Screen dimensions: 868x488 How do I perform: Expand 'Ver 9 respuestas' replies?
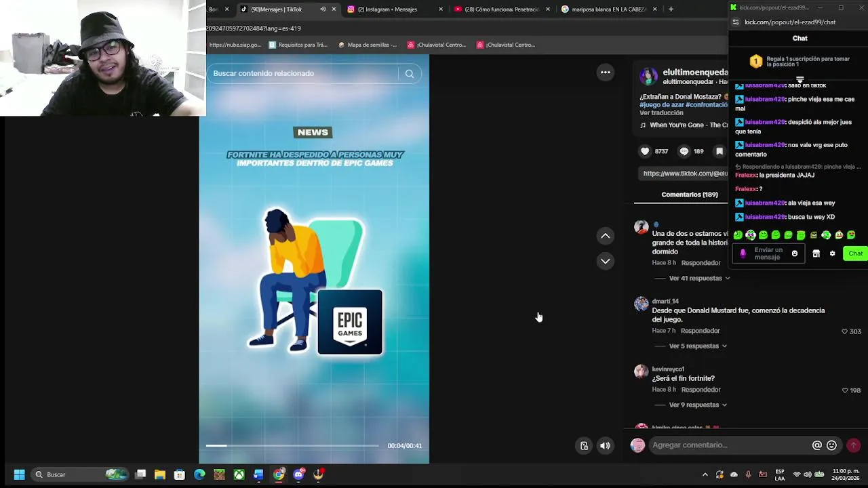click(x=698, y=405)
